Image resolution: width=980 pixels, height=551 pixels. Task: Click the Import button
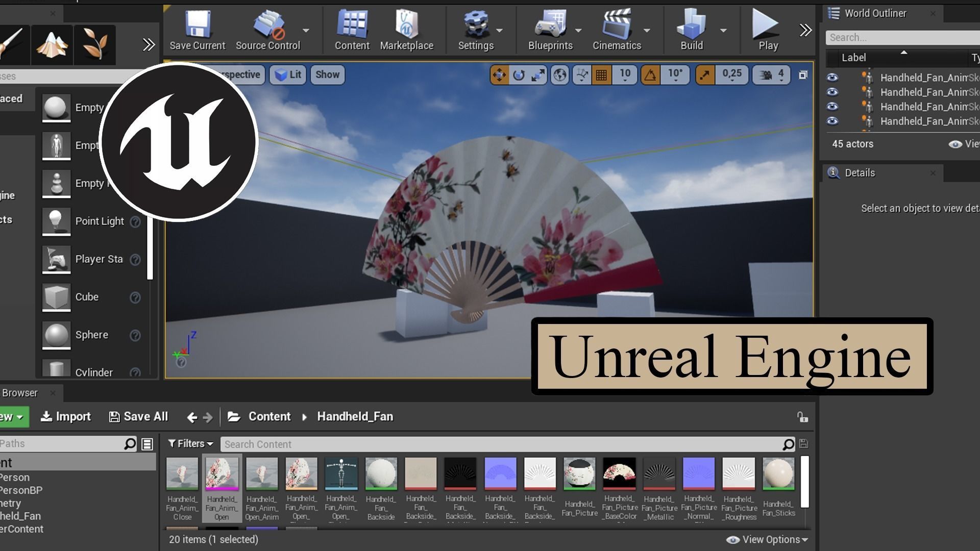pos(65,417)
